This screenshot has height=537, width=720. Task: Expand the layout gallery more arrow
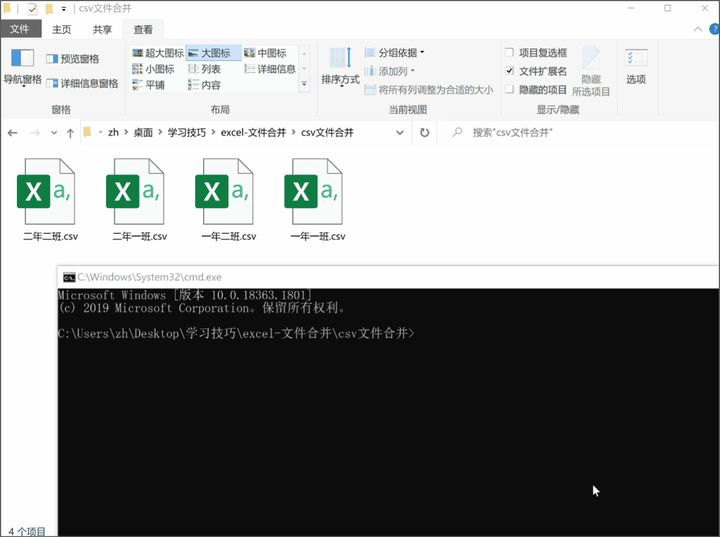[x=304, y=84]
